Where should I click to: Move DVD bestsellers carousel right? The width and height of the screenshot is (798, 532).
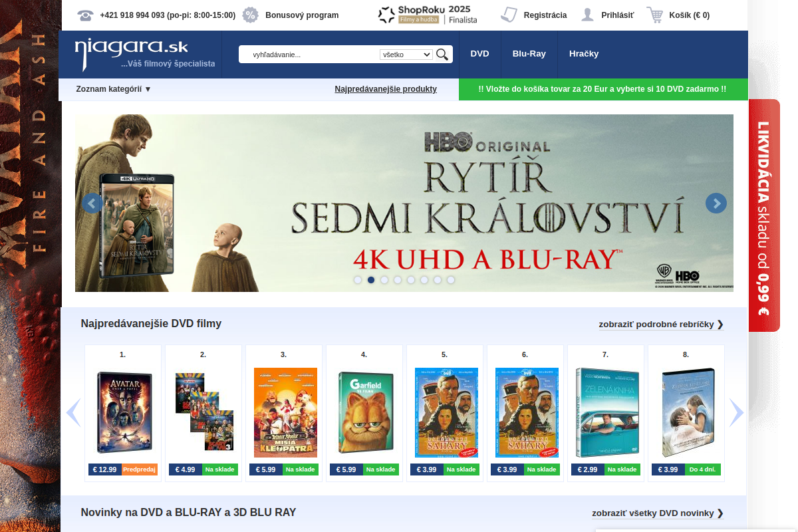pyautogui.click(x=736, y=412)
